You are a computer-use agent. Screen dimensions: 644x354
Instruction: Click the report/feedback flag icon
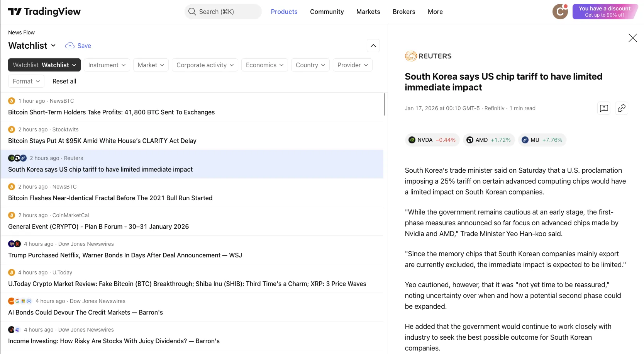604,108
